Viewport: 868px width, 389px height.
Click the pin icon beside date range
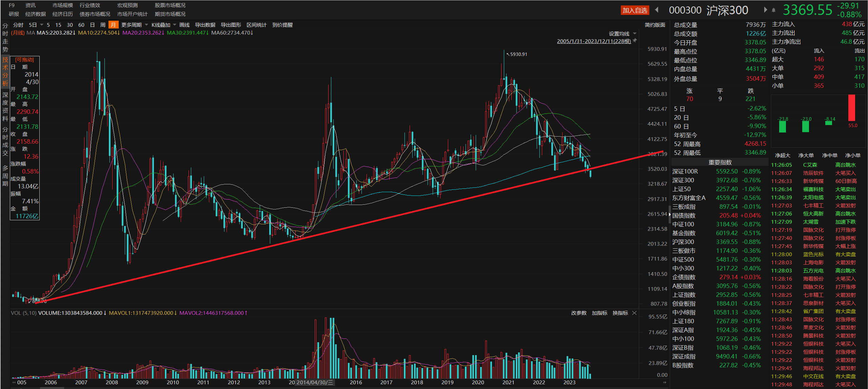click(x=635, y=41)
